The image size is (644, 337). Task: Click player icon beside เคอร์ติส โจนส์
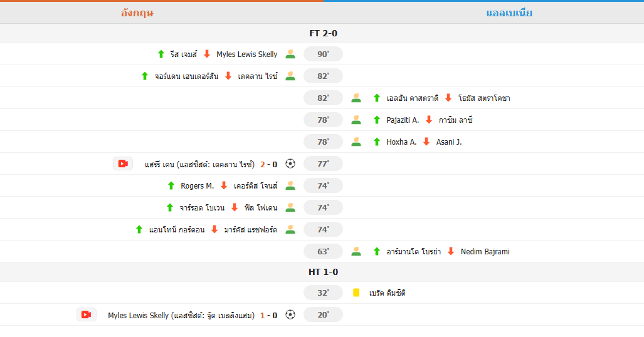tap(290, 185)
